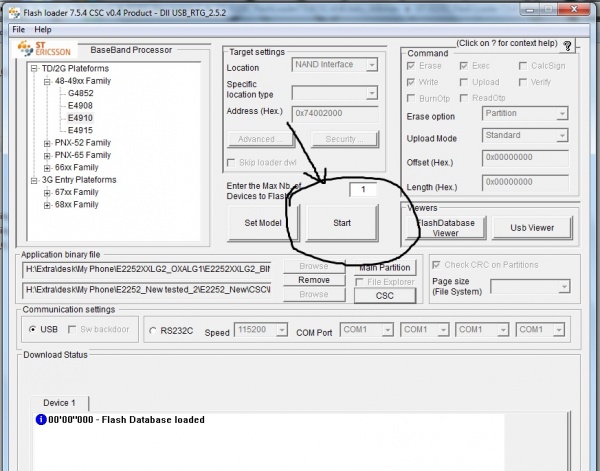Toggle the CalcSign checkbox
This screenshot has height=471, width=600.
click(523, 66)
